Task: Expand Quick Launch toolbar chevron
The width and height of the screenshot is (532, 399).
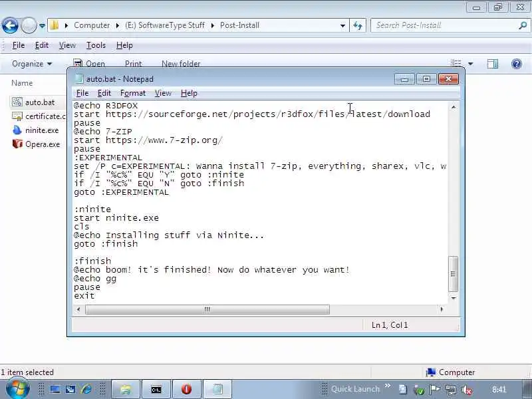Action: (388, 386)
